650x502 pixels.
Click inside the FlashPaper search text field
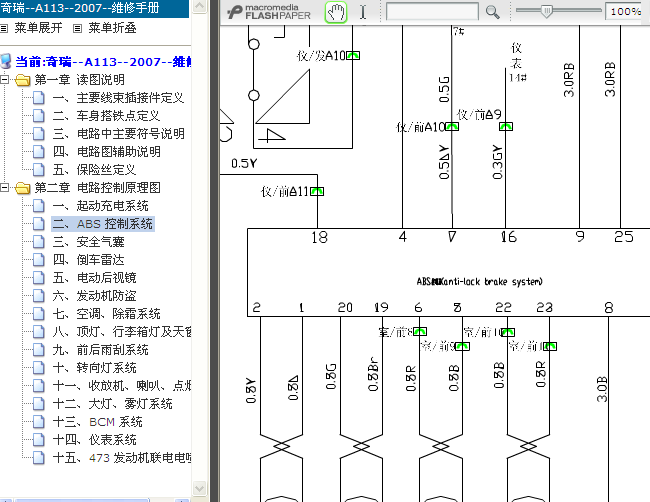432,12
